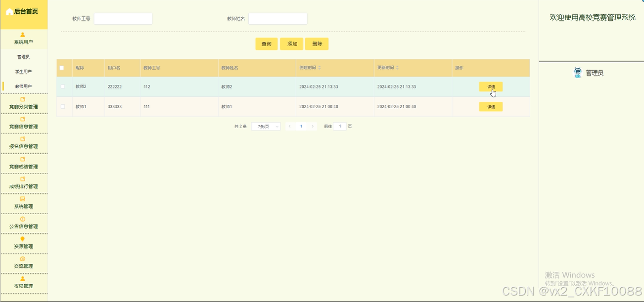Click username cell 333333
Image resolution: width=644 pixels, height=302 pixels.
click(x=115, y=107)
